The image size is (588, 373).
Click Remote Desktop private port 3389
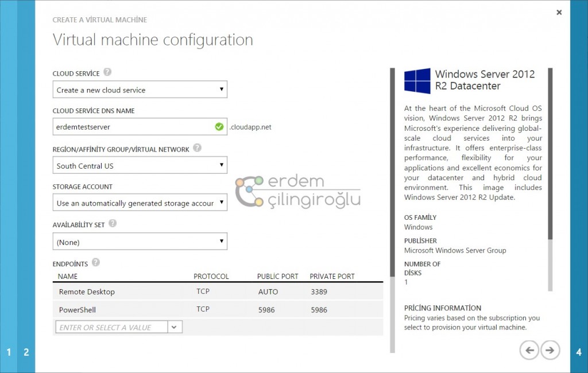tap(319, 292)
